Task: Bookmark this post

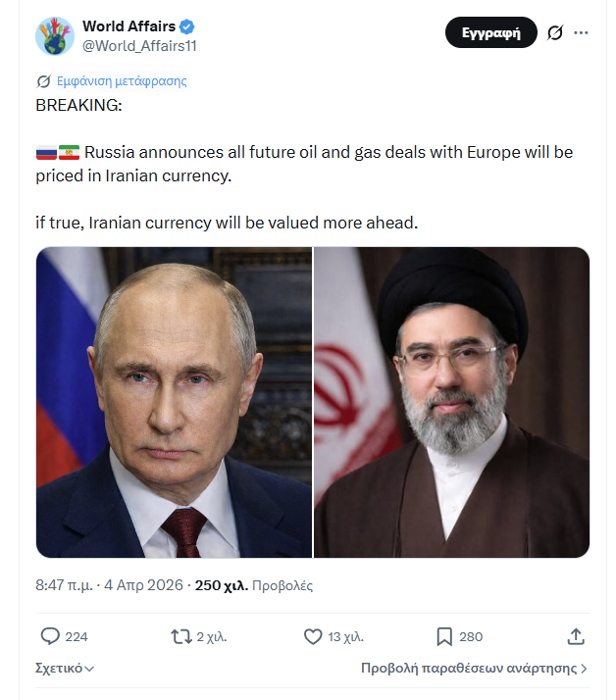Action: click(x=443, y=636)
